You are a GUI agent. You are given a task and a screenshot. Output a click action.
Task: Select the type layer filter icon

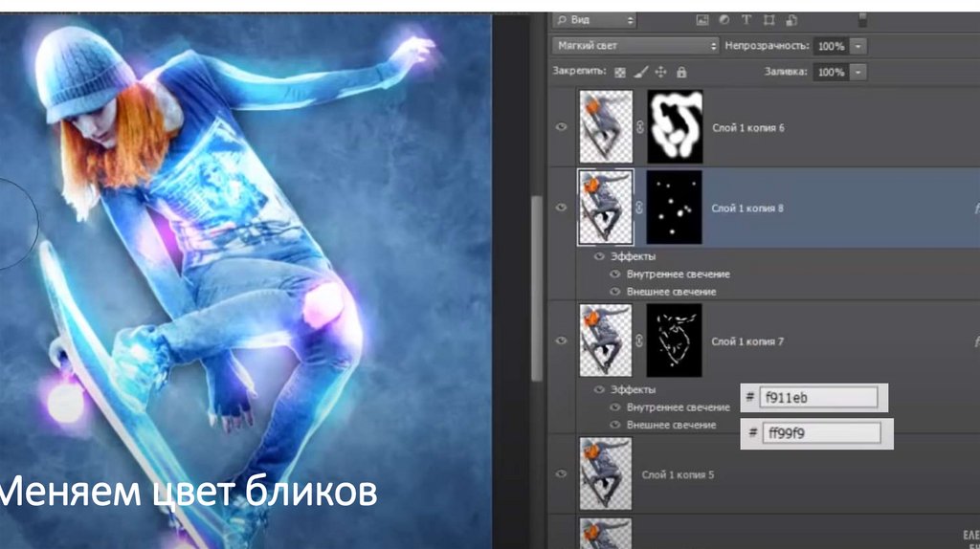tap(746, 20)
